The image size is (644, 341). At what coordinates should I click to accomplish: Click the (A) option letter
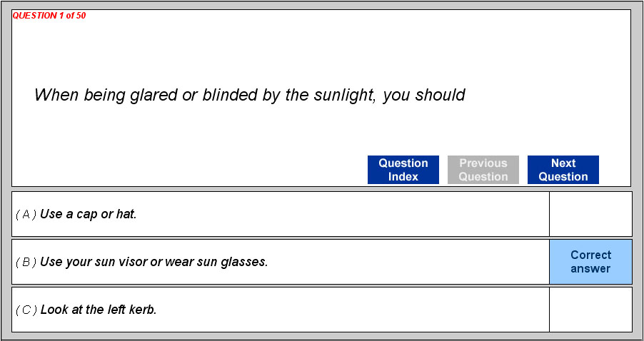click(x=26, y=214)
